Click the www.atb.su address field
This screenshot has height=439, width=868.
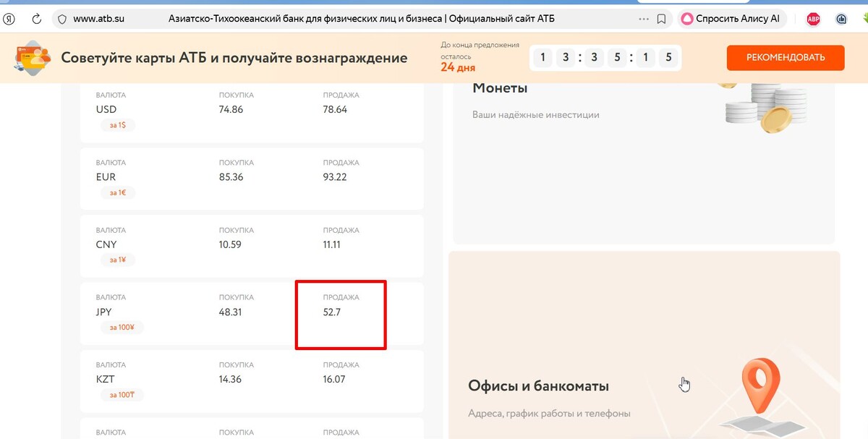(99, 20)
